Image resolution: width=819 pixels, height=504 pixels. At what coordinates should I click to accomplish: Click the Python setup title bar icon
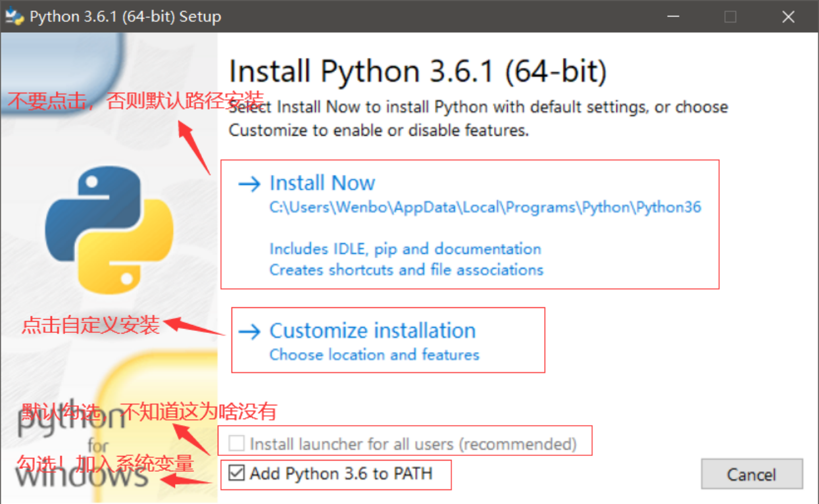(14, 16)
